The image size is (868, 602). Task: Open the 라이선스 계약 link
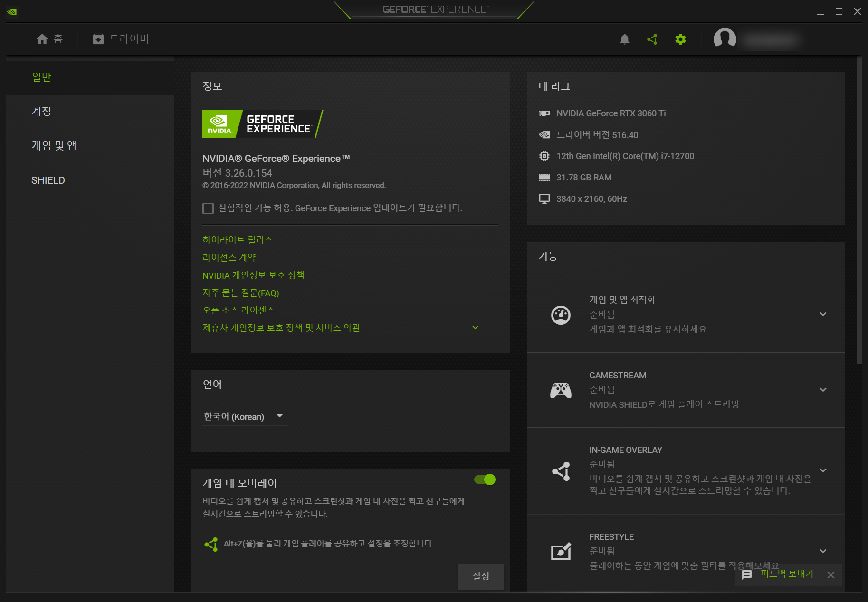pyautogui.click(x=229, y=257)
